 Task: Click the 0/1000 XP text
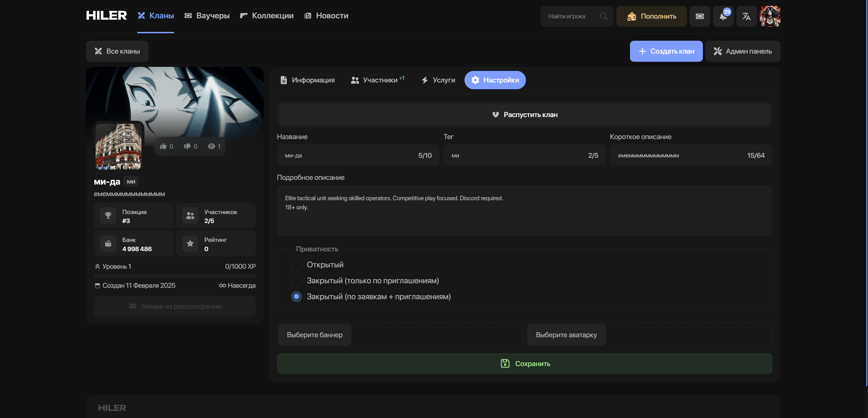click(x=240, y=266)
